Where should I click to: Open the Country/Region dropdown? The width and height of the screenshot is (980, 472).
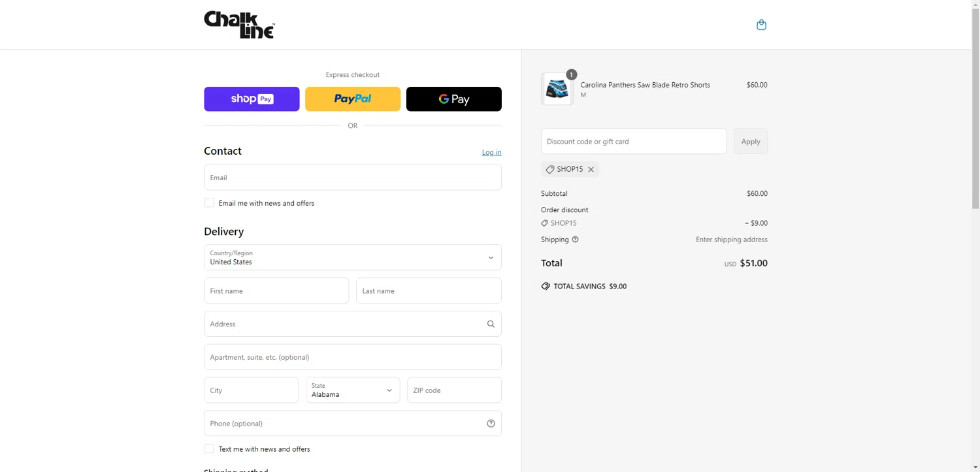coord(353,258)
